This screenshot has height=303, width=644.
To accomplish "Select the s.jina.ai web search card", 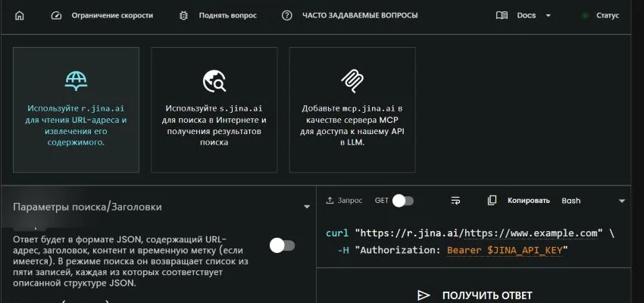I will coord(214,110).
